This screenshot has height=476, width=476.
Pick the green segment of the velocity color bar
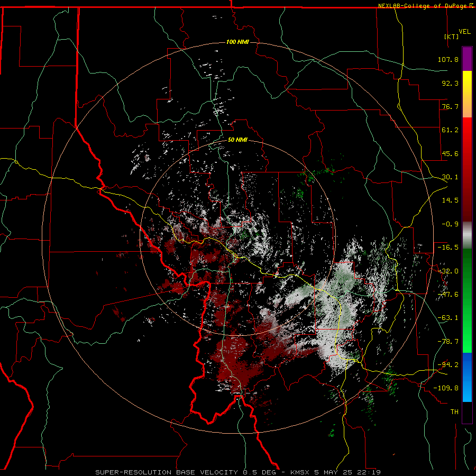[467, 300]
